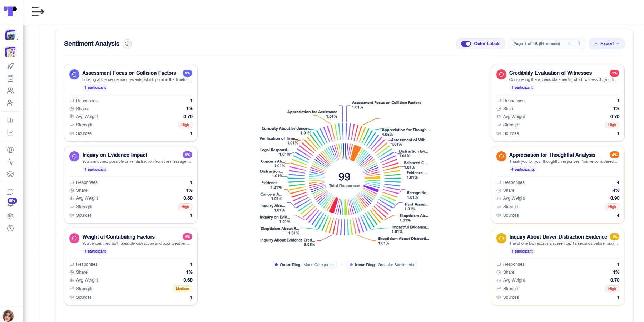Open the clipboard checklist sidebar icon

click(10, 78)
